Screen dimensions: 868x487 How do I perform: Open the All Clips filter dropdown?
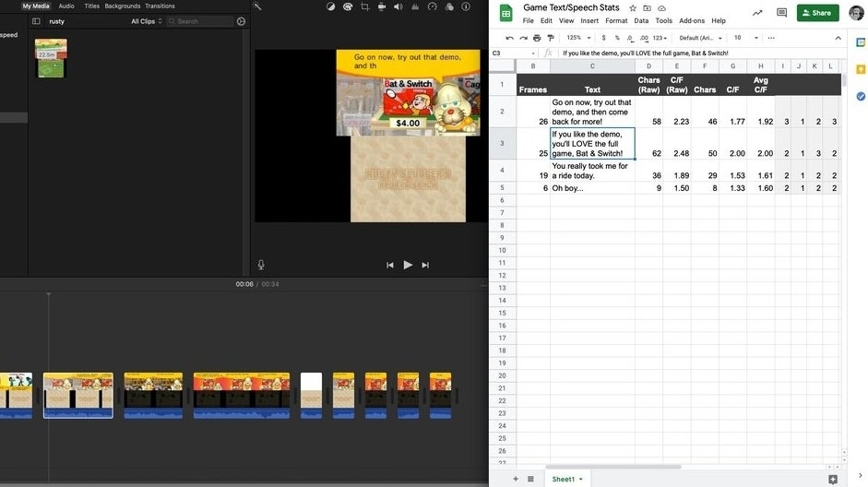coord(146,21)
